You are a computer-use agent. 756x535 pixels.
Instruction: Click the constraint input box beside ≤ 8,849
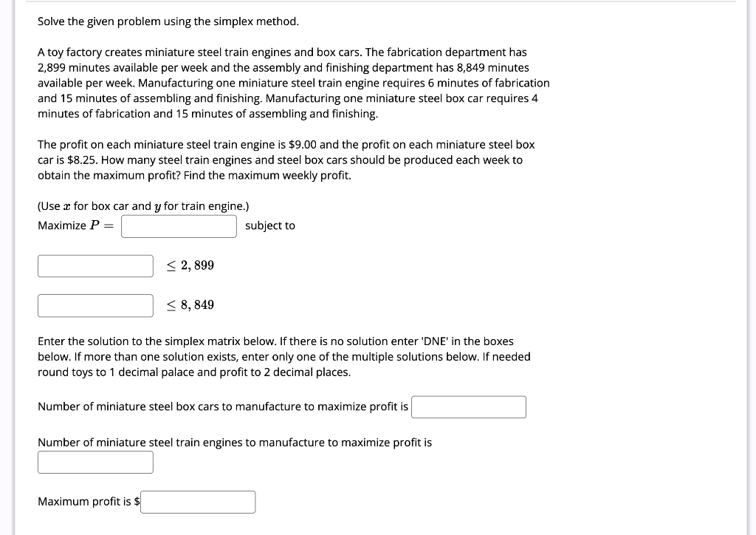95,305
